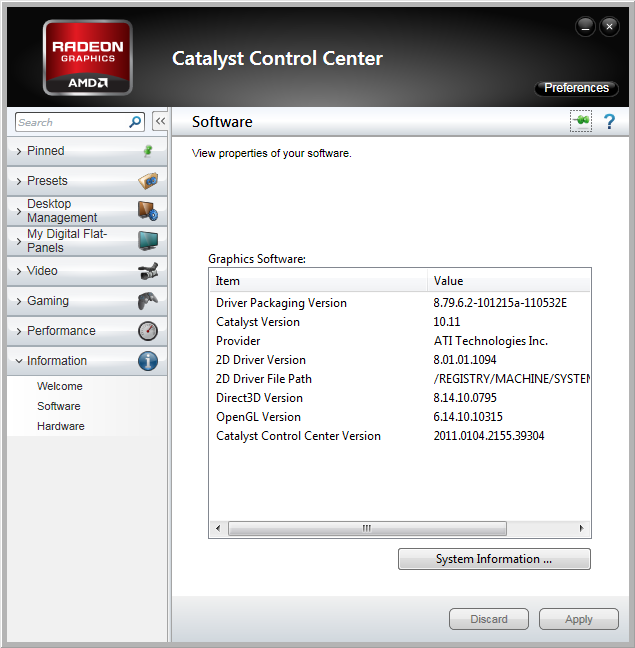Click the value 10.11
This screenshot has width=635, height=648.
447,322
